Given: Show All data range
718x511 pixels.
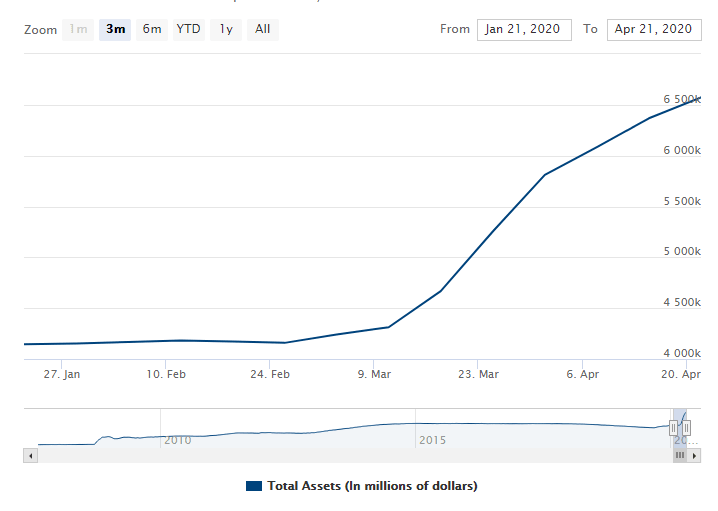Looking at the screenshot, I should 262,29.
